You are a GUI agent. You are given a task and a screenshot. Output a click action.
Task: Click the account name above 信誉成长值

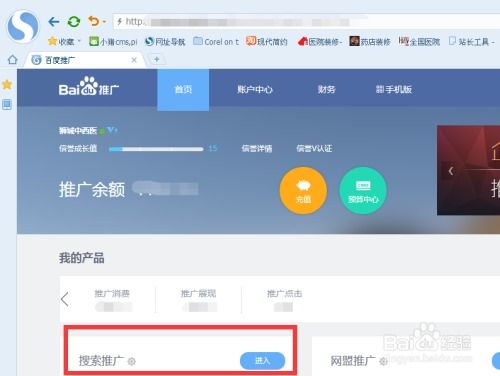78,131
